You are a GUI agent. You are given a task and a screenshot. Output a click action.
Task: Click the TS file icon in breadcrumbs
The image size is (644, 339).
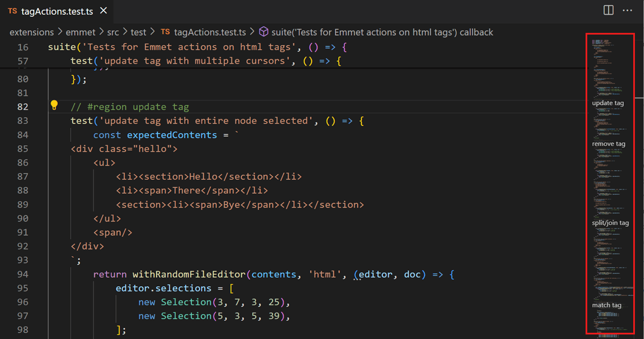(165, 32)
